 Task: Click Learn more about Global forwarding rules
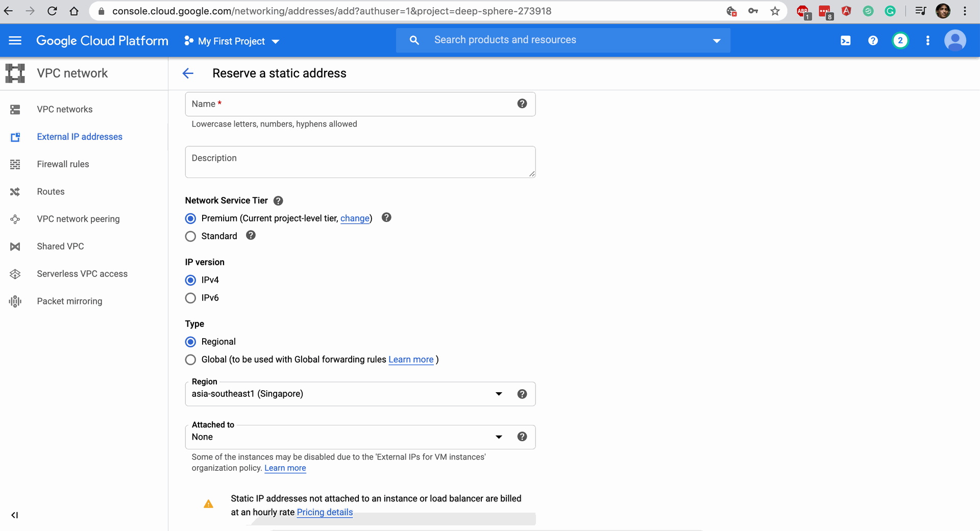point(411,360)
